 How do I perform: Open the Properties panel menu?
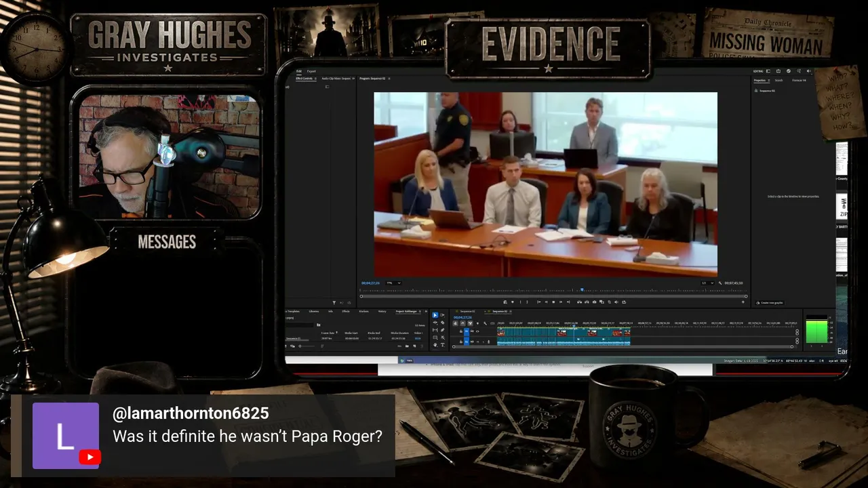(768, 80)
